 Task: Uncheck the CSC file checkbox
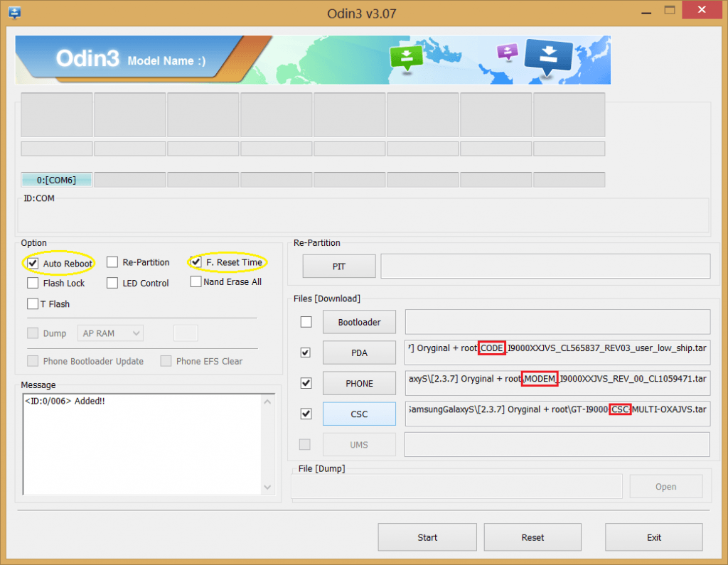306,414
